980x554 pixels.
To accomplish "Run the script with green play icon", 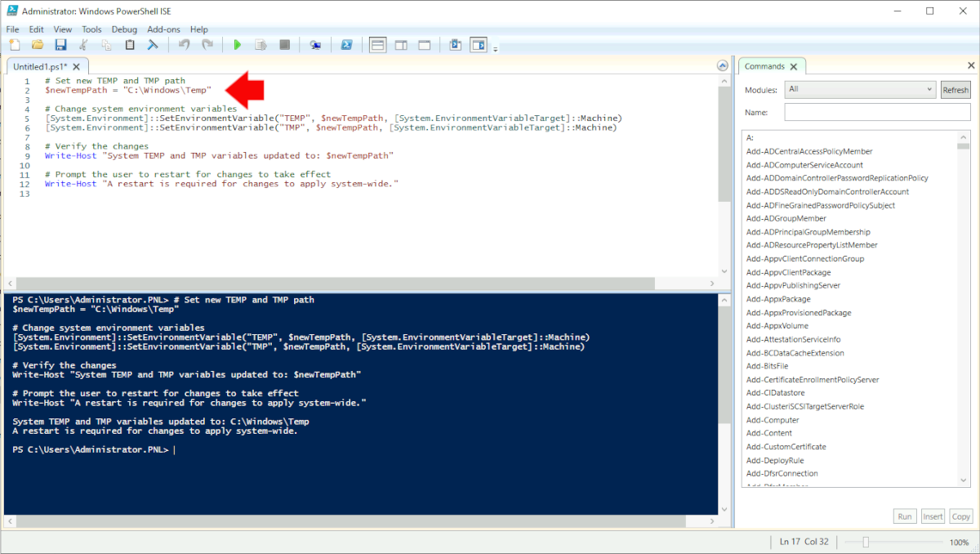I will (238, 45).
